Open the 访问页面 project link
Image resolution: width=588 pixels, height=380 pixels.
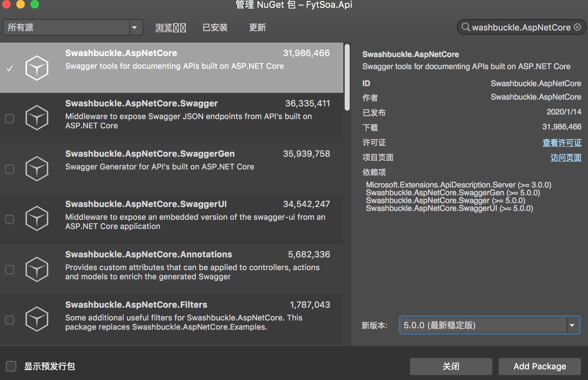[566, 157]
